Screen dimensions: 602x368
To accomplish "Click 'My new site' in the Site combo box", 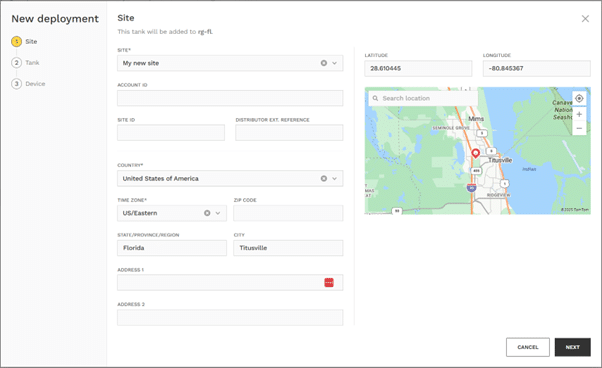I will (x=141, y=63).
